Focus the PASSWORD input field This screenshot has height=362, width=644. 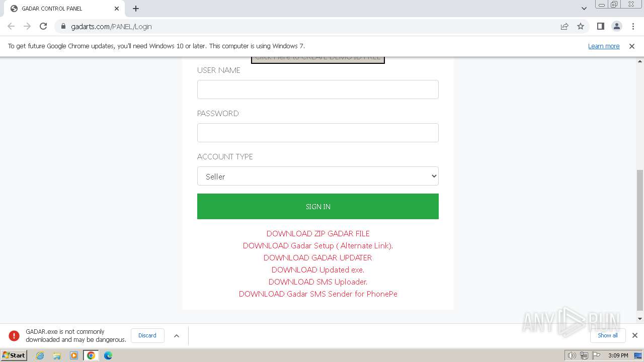click(318, 133)
